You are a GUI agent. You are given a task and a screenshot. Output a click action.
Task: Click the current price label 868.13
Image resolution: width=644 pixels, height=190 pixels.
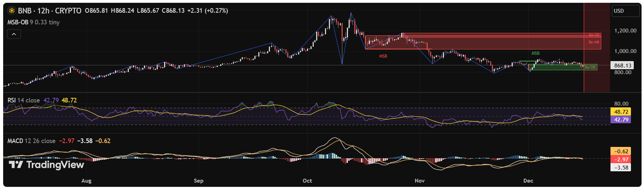click(x=622, y=65)
